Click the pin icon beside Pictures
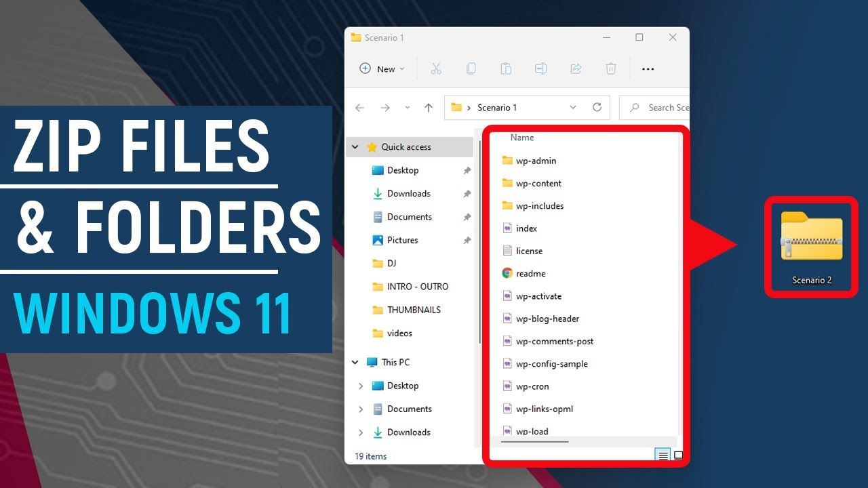 click(x=467, y=241)
